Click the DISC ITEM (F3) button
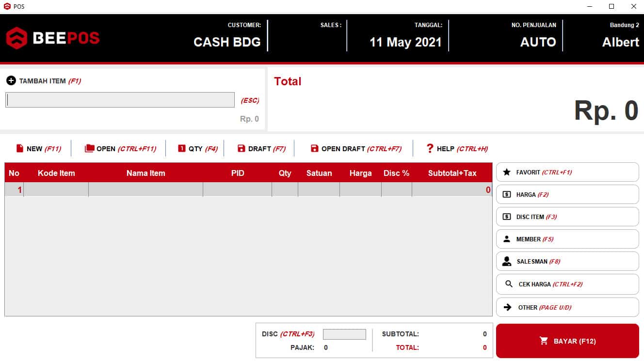Viewport: 644px width, 361px height. coord(567,217)
